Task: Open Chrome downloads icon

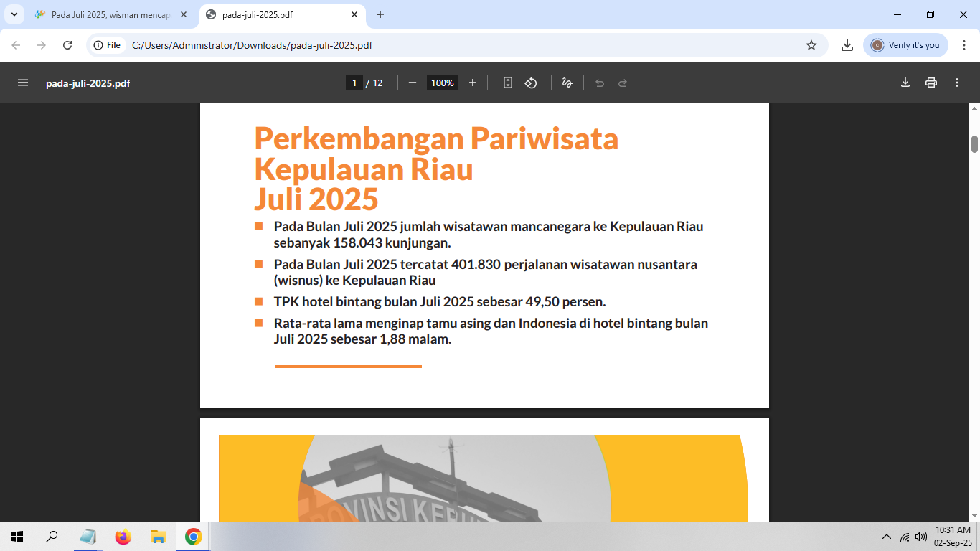Action: pyautogui.click(x=847, y=45)
